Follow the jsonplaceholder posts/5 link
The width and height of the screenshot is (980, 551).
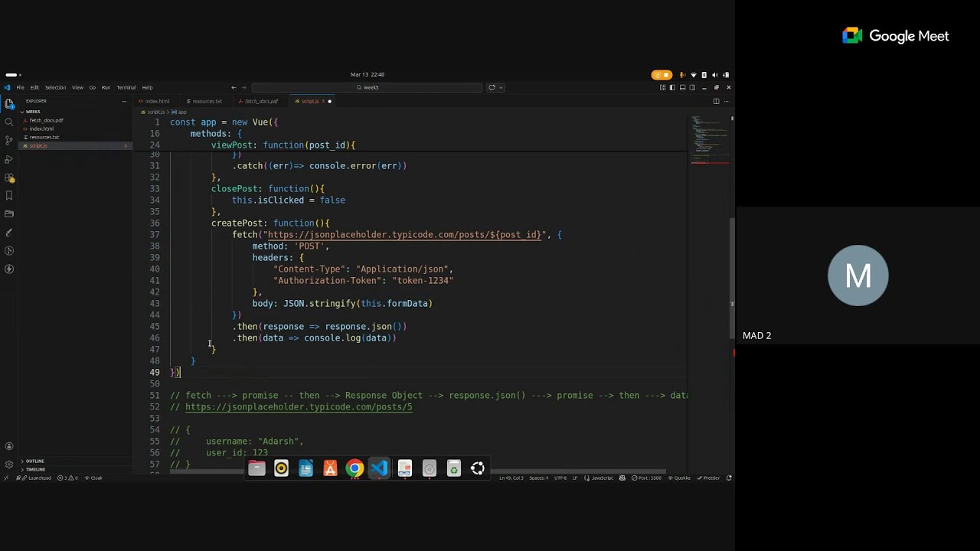299,407
